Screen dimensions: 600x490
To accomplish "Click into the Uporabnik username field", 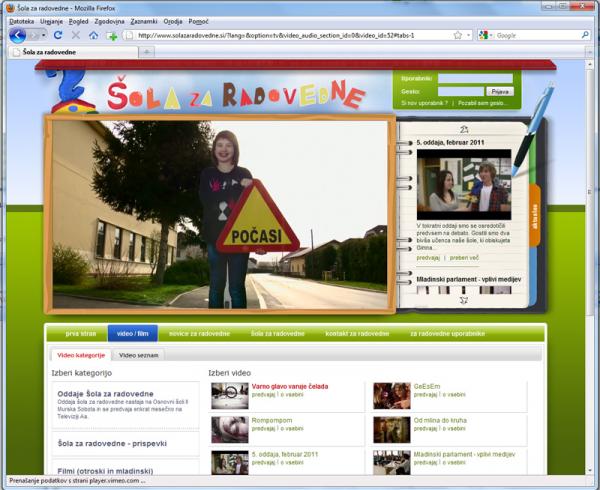I will pos(473,77).
